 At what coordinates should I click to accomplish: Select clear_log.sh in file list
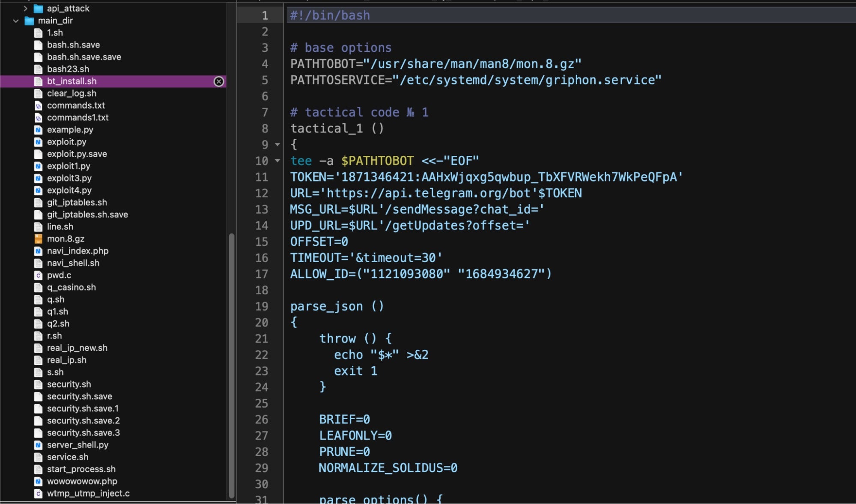(x=72, y=93)
